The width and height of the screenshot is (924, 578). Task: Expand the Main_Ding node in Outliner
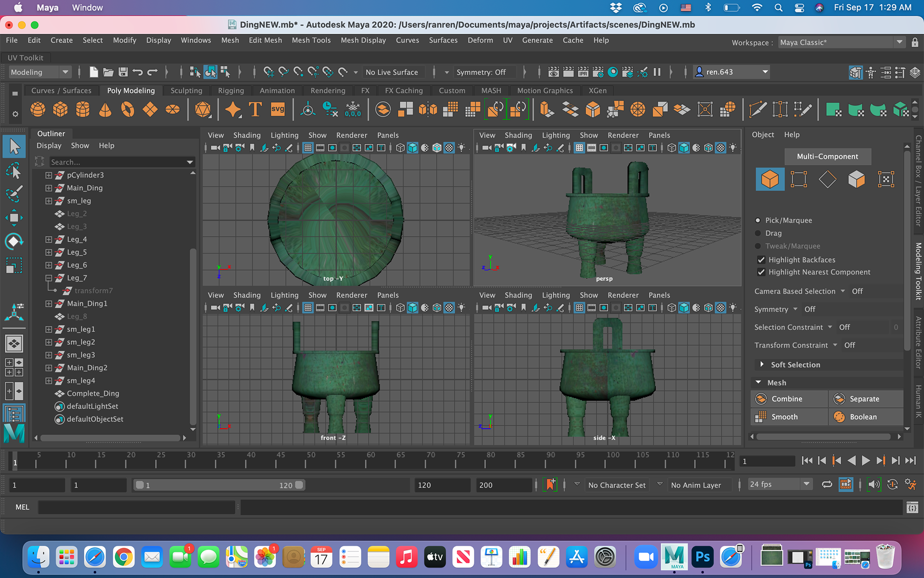tap(49, 188)
